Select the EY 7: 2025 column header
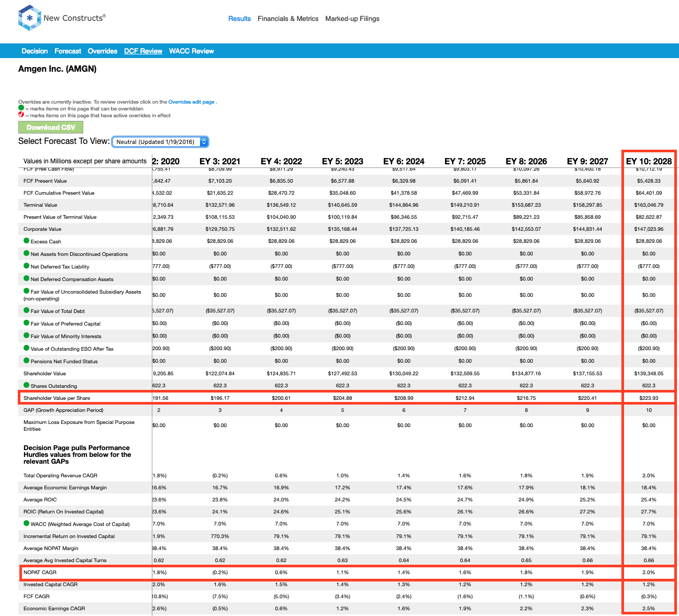This screenshot has height=616, width=679. (x=465, y=161)
